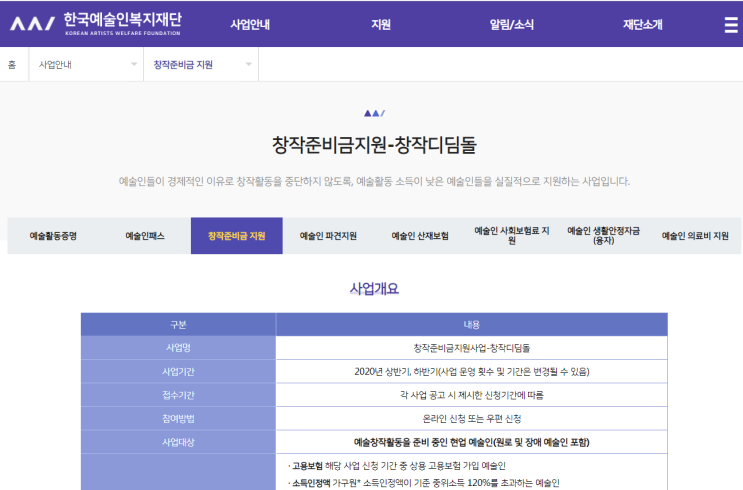Click the 온라인 신청 또는 우편 신청 cell
743x490 pixels.
point(471,418)
